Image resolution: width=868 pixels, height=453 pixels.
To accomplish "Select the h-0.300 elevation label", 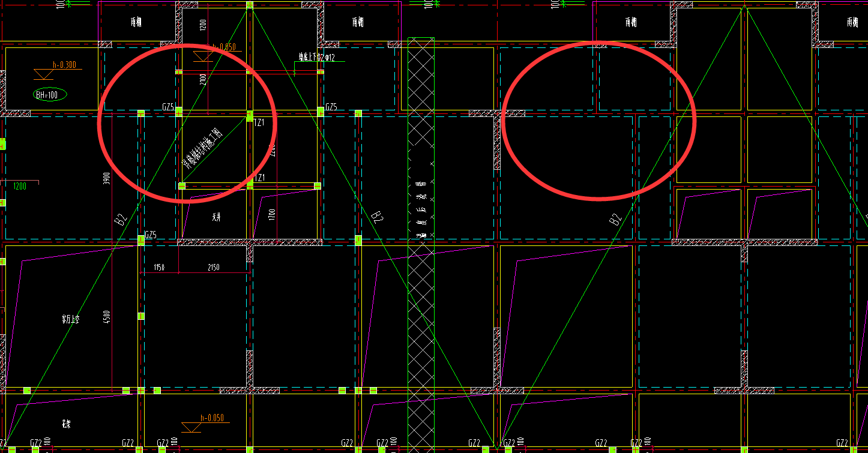I will (64, 65).
